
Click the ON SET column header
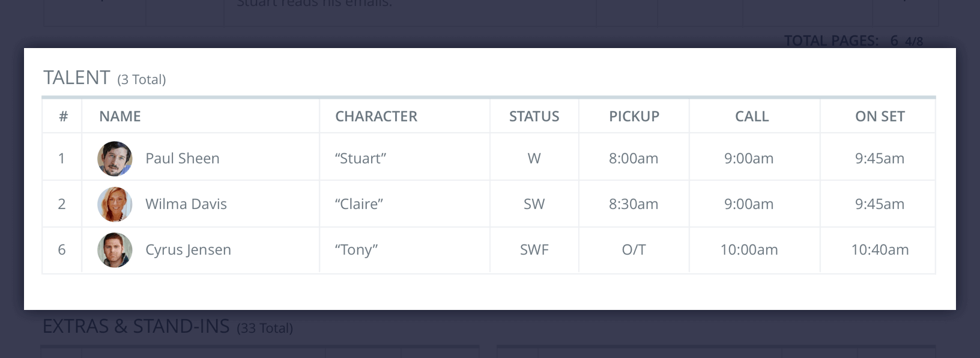click(x=880, y=116)
